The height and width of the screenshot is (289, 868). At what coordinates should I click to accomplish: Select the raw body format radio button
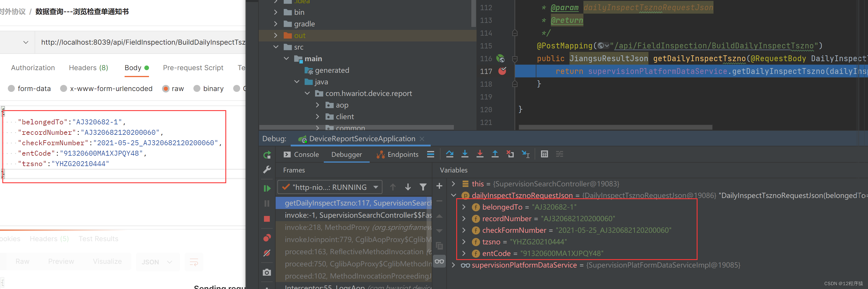166,88
